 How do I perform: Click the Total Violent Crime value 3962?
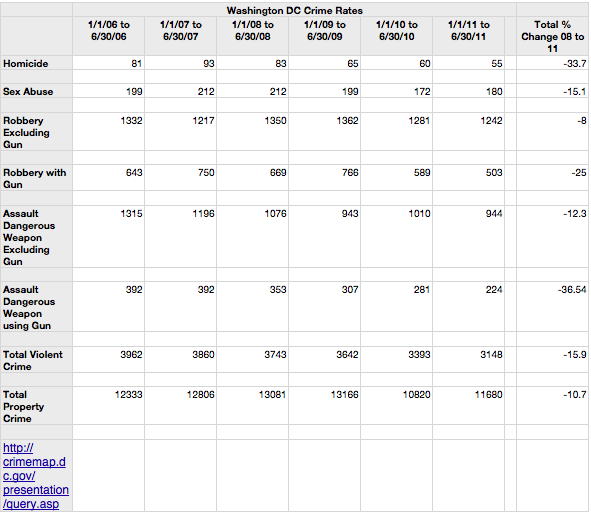tap(131, 355)
